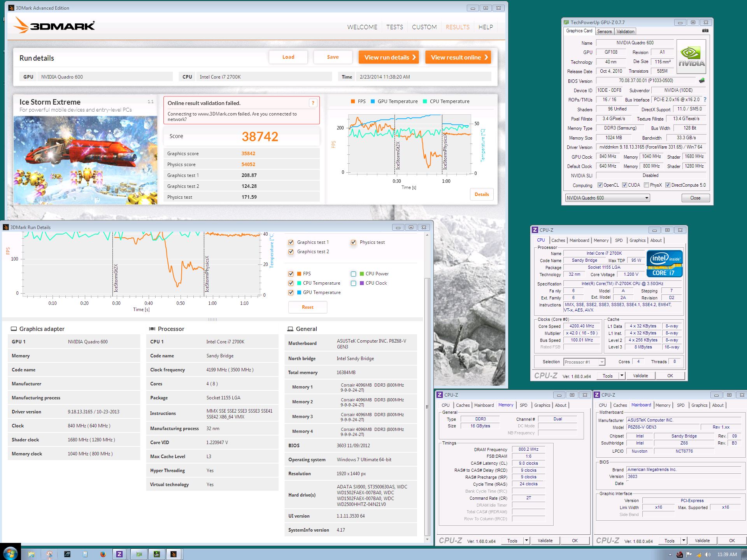Click the Reset button in Run Details

[x=308, y=307]
